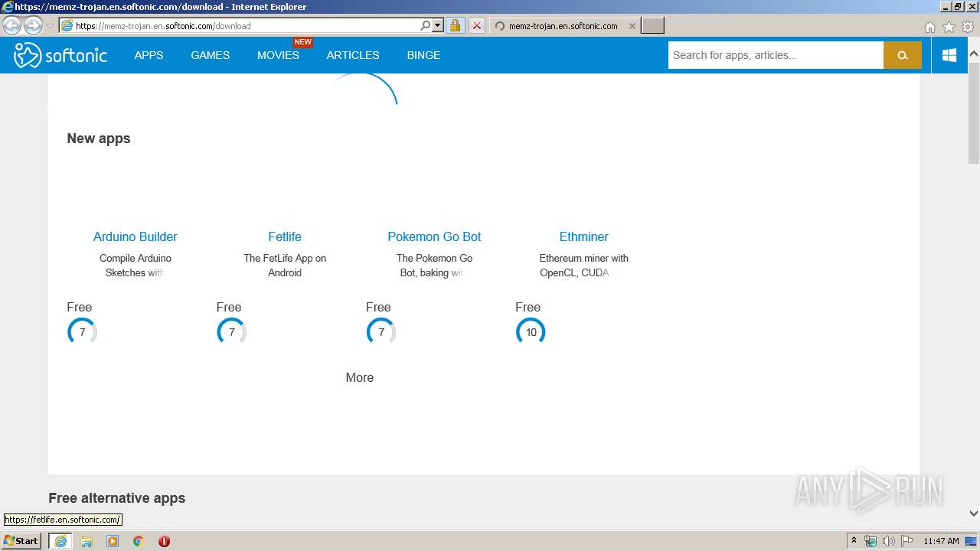Open the Internet Explorer home icon
This screenshot has width=980, height=551.
point(929,27)
